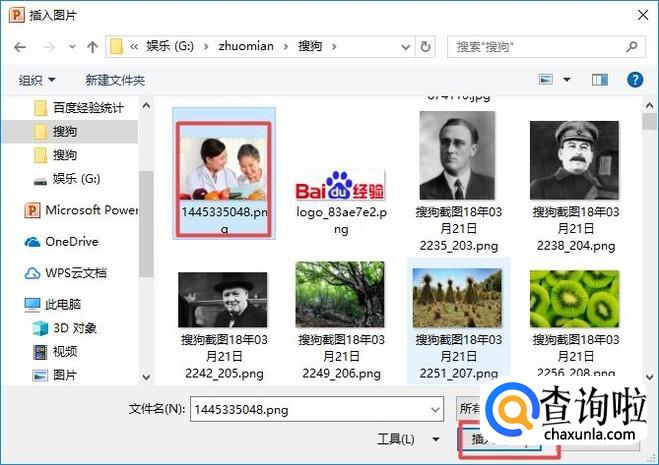Open the 组织 dropdown menu
This screenshot has width=659, height=465.
tap(37, 80)
